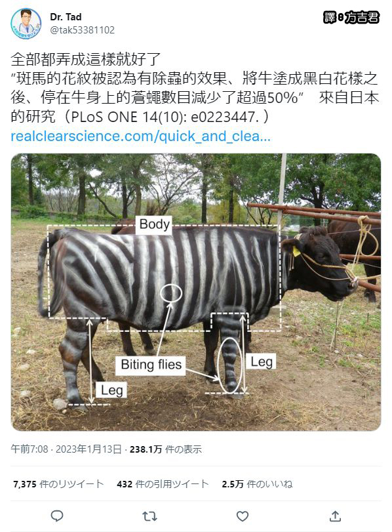Open the realclearscience.com article link
Image resolution: width=392 pixels, height=532 pixels.
pyautogui.click(x=140, y=136)
